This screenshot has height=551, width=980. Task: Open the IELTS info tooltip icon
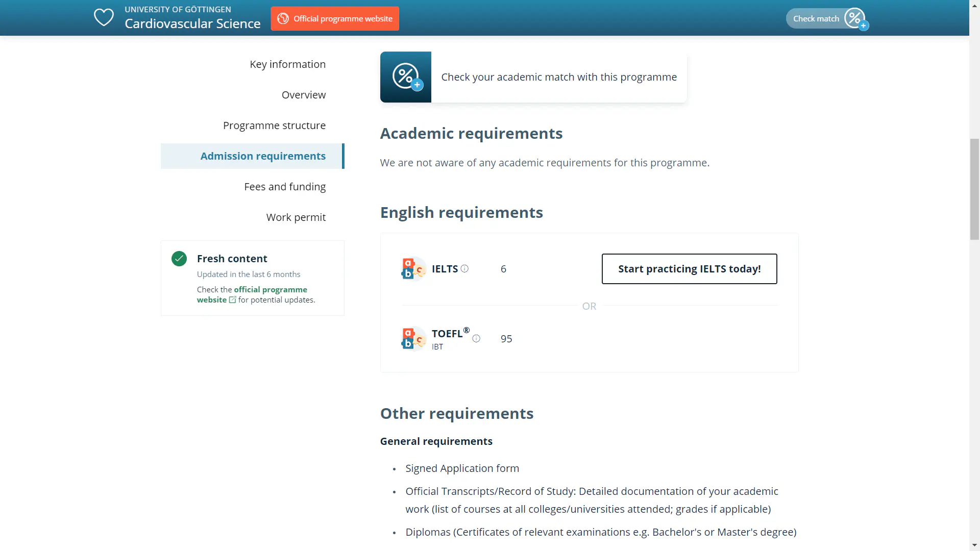click(465, 269)
